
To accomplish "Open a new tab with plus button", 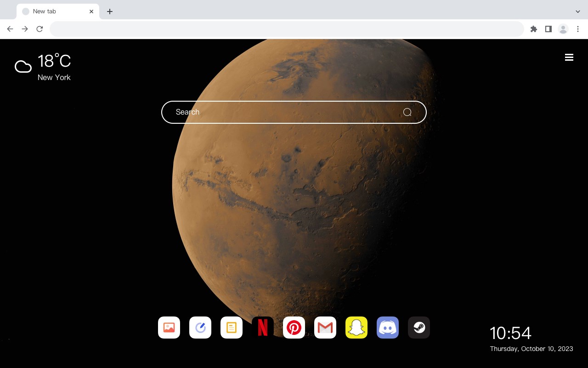I will pyautogui.click(x=110, y=11).
